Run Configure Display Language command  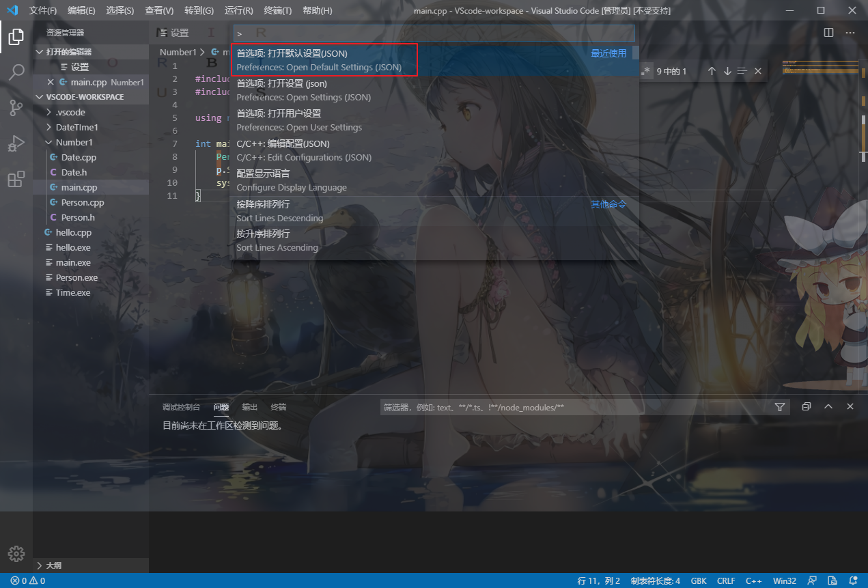tap(434, 180)
